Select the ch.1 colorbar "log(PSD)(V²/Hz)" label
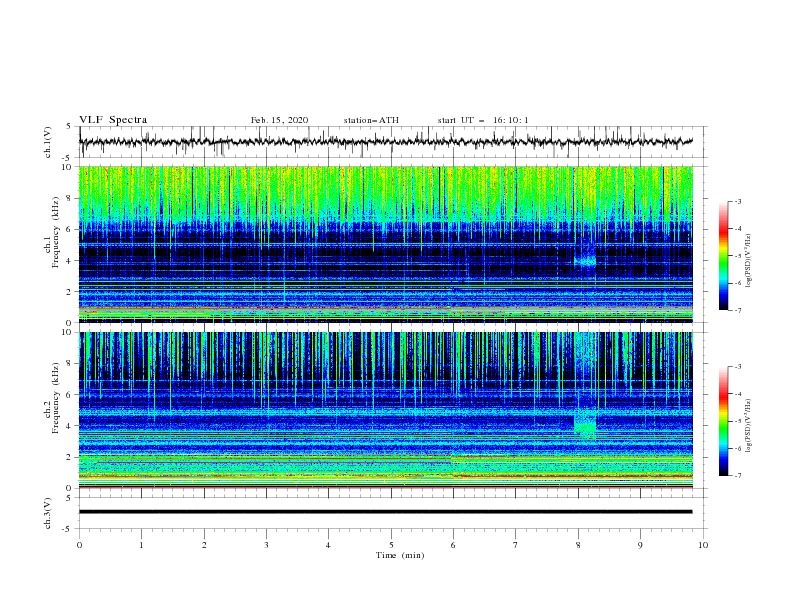 coord(749,261)
